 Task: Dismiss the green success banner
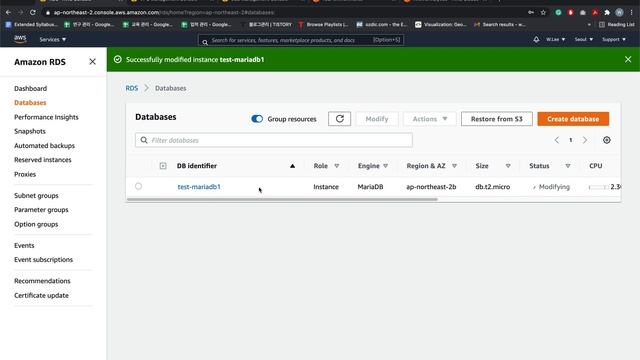pos(628,59)
